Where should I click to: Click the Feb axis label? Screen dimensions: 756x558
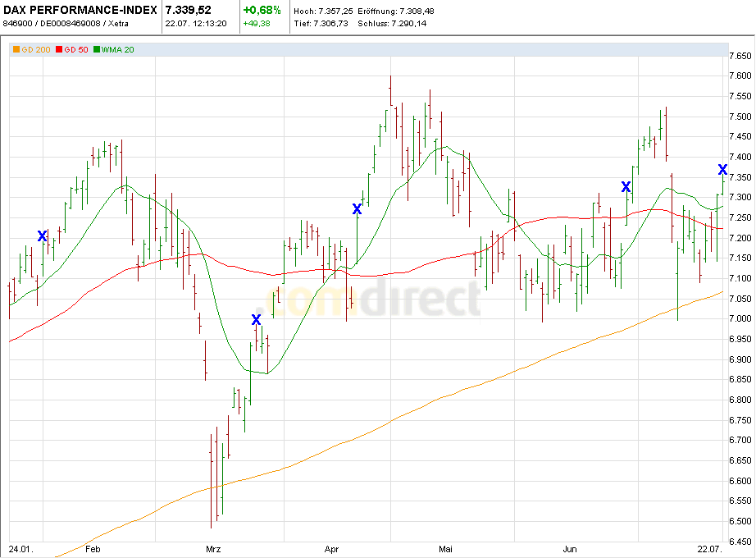pos(93,549)
